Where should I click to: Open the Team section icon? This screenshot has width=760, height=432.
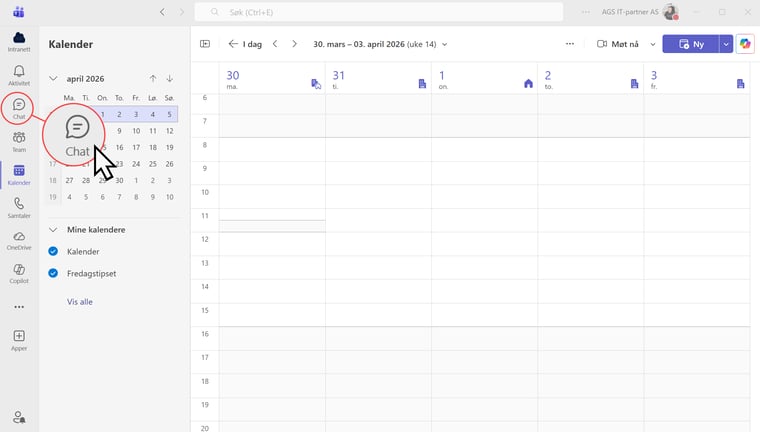[18, 141]
